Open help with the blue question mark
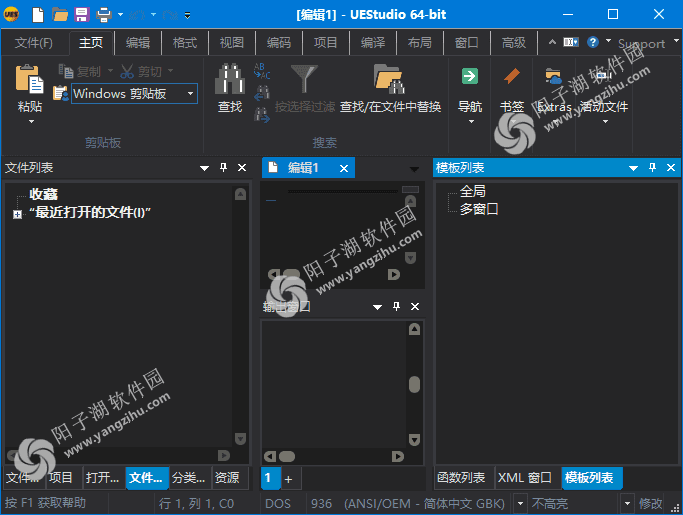 click(593, 42)
